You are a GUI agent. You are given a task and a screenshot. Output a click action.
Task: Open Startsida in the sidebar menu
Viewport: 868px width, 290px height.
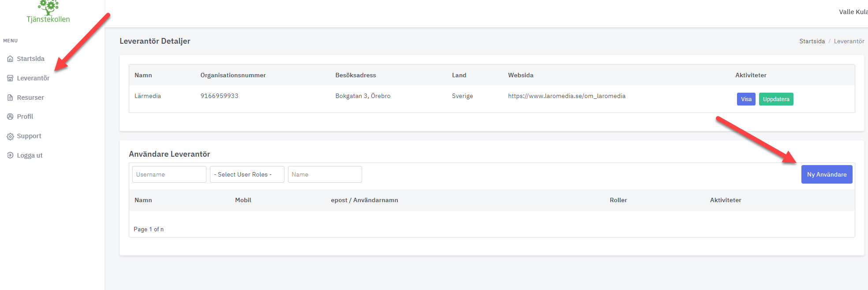coord(30,59)
